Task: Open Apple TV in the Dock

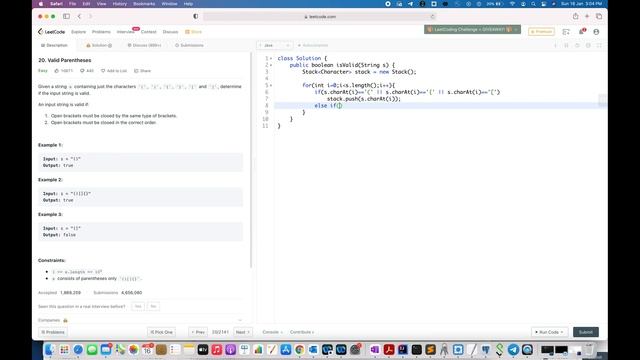Action: (x=203, y=349)
